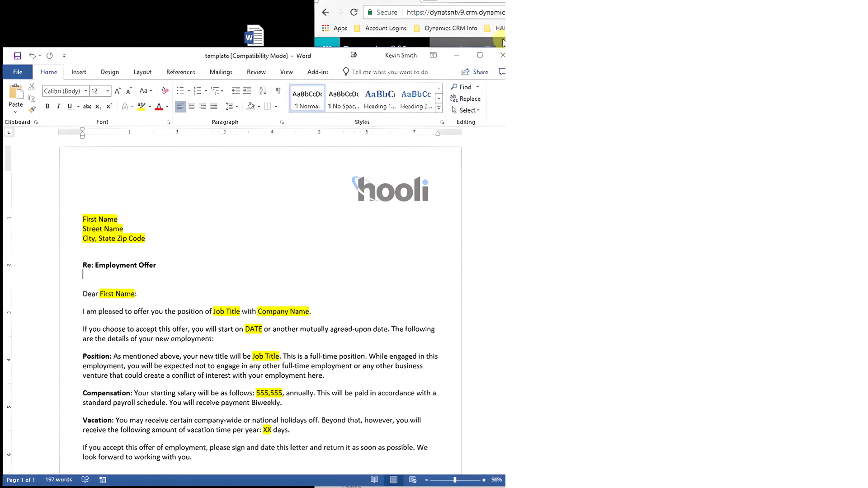Switch to the Layout tab

click(x=142, y=72)
